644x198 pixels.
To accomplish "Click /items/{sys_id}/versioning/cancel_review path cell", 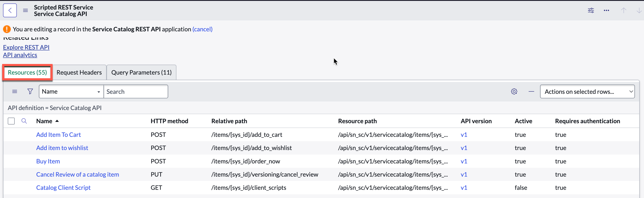I will pos(265,174).
